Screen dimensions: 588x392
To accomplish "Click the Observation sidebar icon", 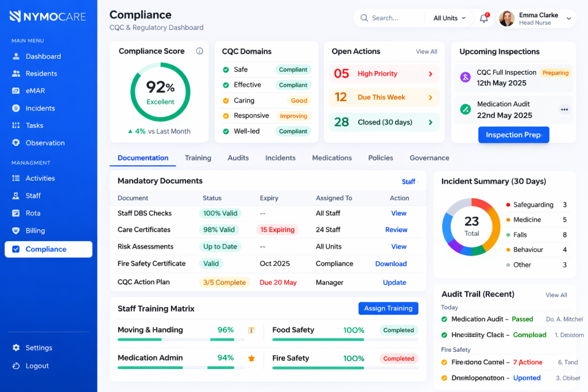I will tap(16, 143).
